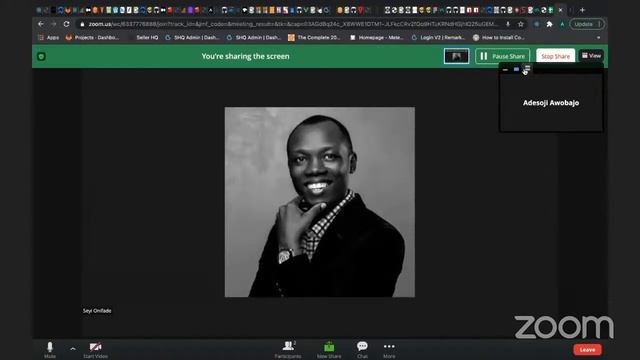Viewport: 640px width, 360px height.
Task: Open the More options menu
Action: pos(389,350)
